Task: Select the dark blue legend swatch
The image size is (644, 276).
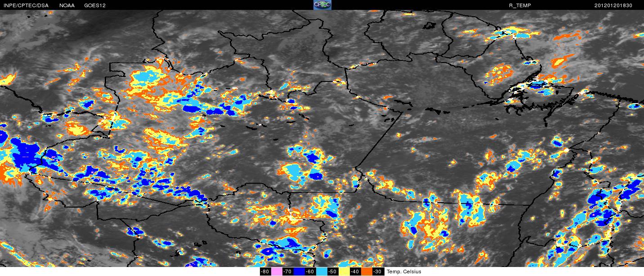Action: [x=299, y=271]
